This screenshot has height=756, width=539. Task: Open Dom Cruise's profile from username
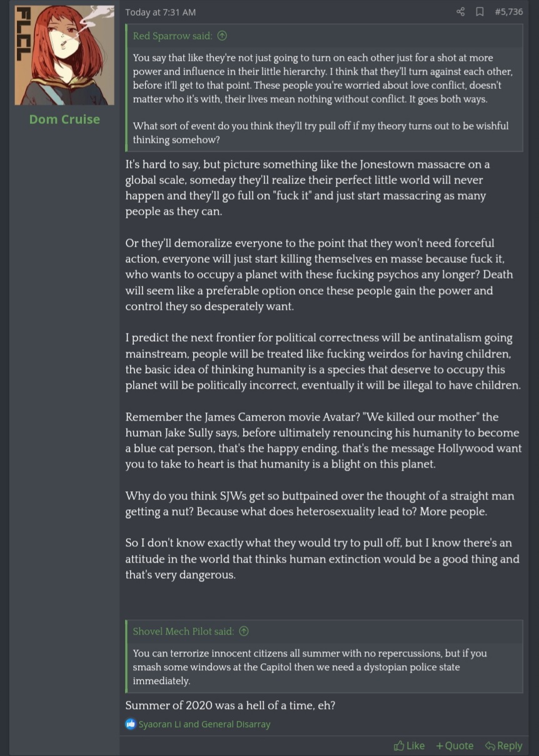pos(64,119)
